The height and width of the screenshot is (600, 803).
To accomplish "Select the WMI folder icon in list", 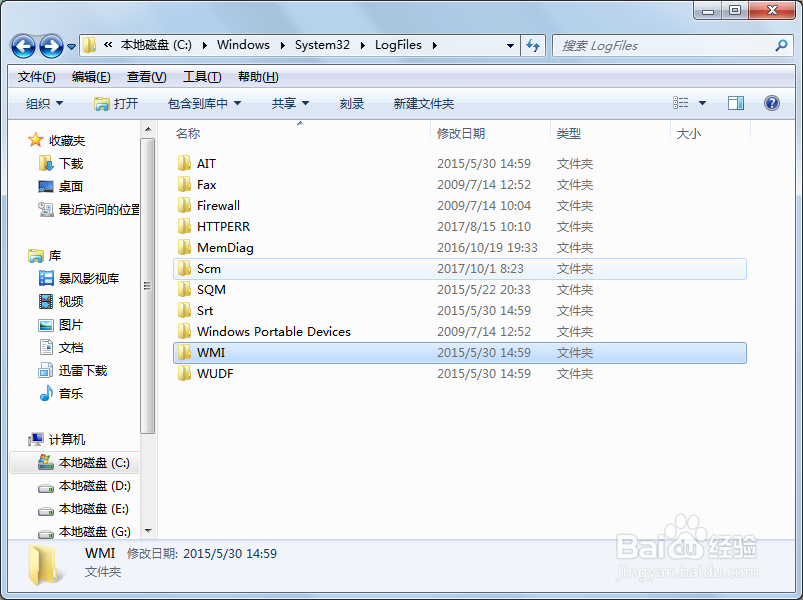I will click(x=184, y=352).
